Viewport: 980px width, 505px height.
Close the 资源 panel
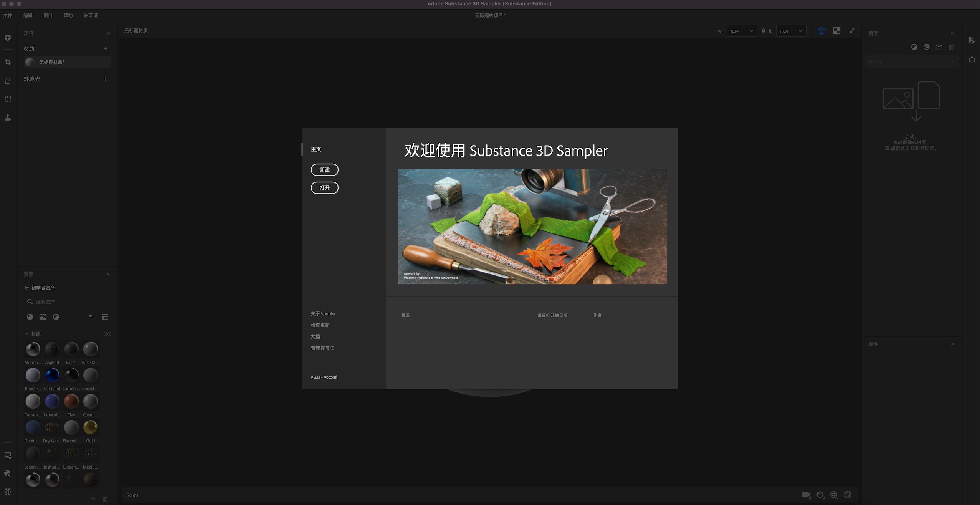pyautogui.click(x=108, y=274)
